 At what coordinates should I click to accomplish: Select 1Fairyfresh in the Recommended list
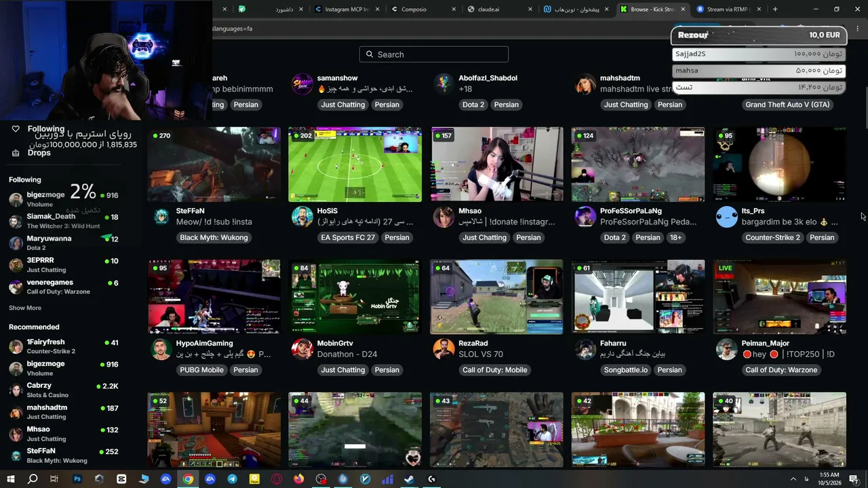(x=64, y=346)
